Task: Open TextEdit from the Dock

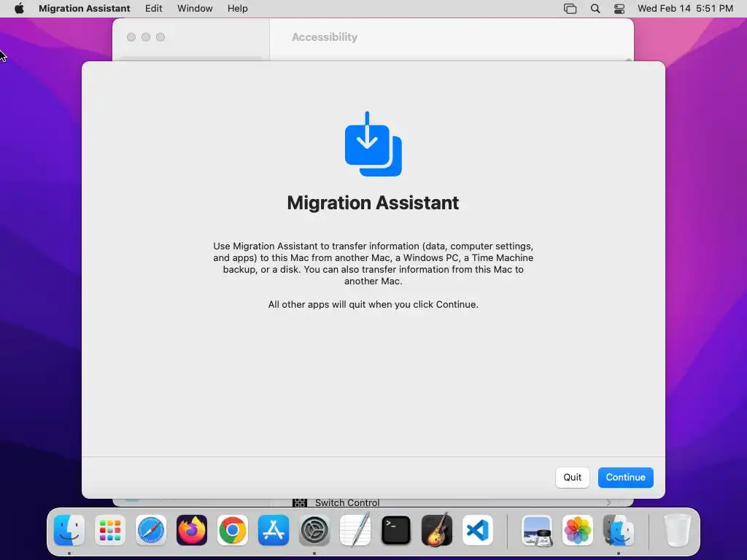Action: pos(355,529)
